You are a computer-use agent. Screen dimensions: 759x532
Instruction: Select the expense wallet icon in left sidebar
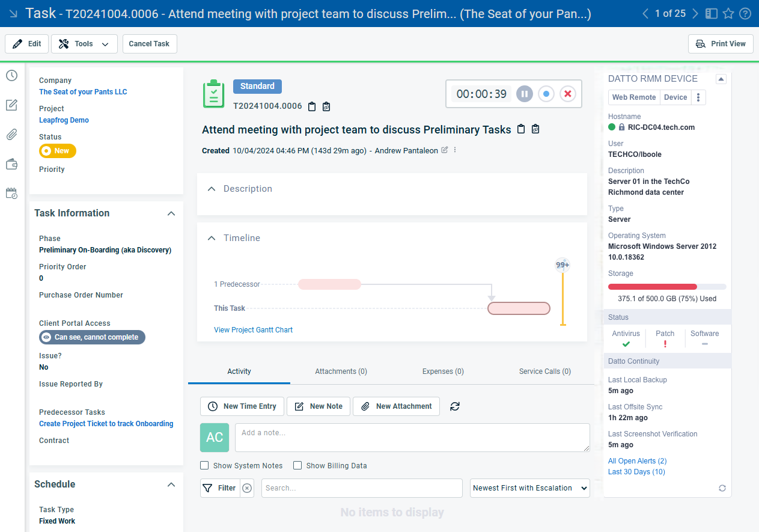(11, 164)
